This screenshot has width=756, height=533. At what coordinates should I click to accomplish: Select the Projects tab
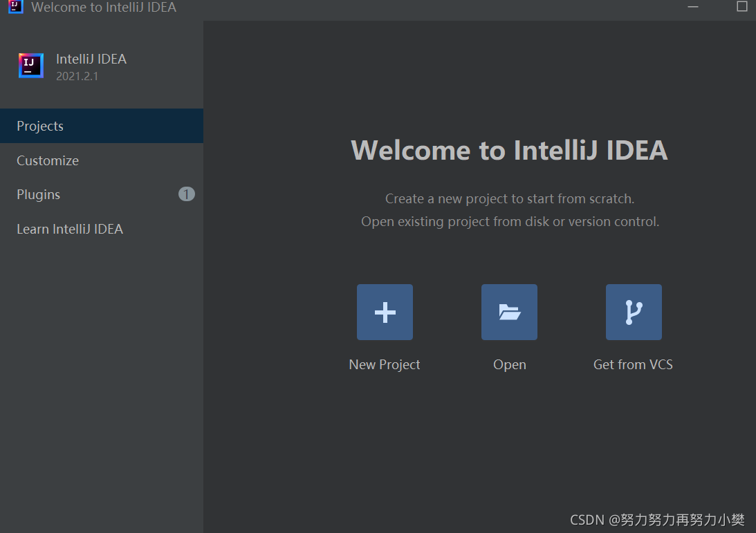point(102,126)
